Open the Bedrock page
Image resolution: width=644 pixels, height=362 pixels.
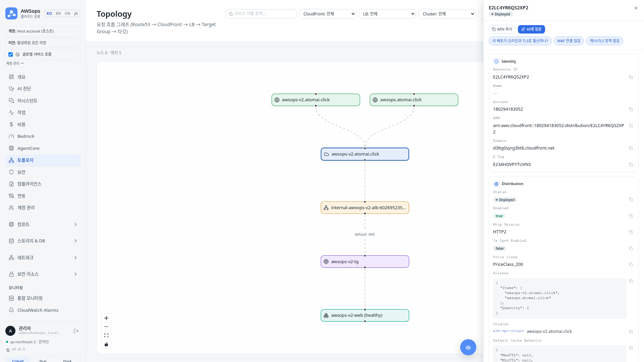[43, 136]
